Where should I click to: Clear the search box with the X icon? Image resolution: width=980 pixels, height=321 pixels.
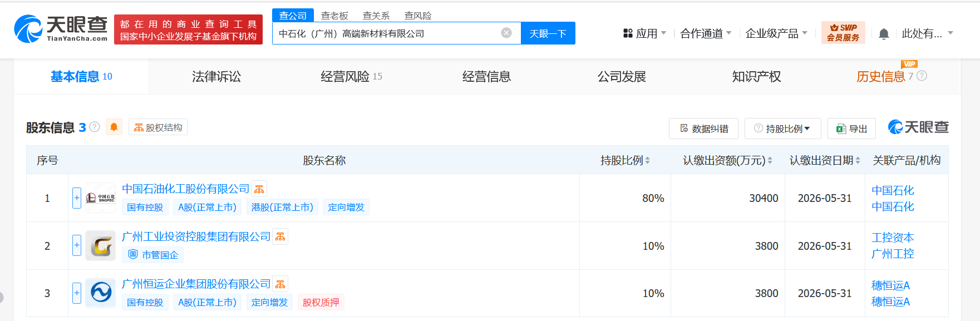506,33
